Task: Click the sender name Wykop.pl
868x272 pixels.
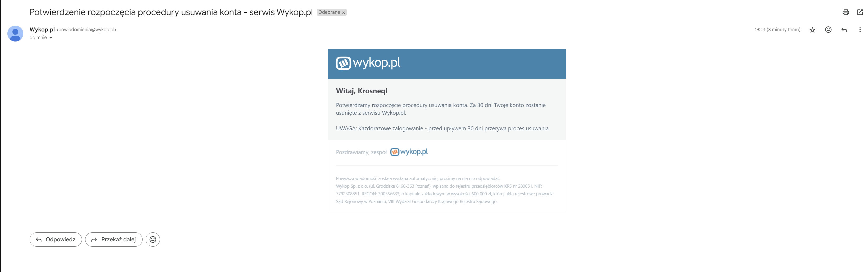Action: [42, 29]
